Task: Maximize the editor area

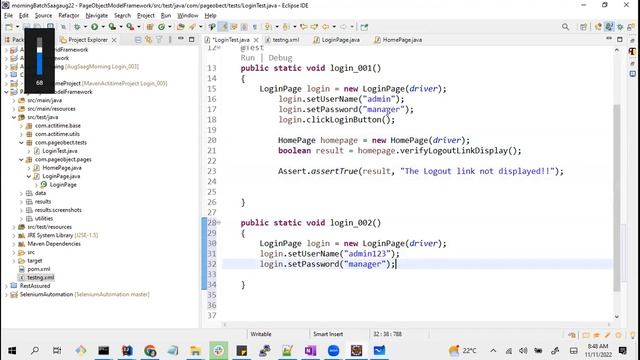Action: tap(620, 39)
